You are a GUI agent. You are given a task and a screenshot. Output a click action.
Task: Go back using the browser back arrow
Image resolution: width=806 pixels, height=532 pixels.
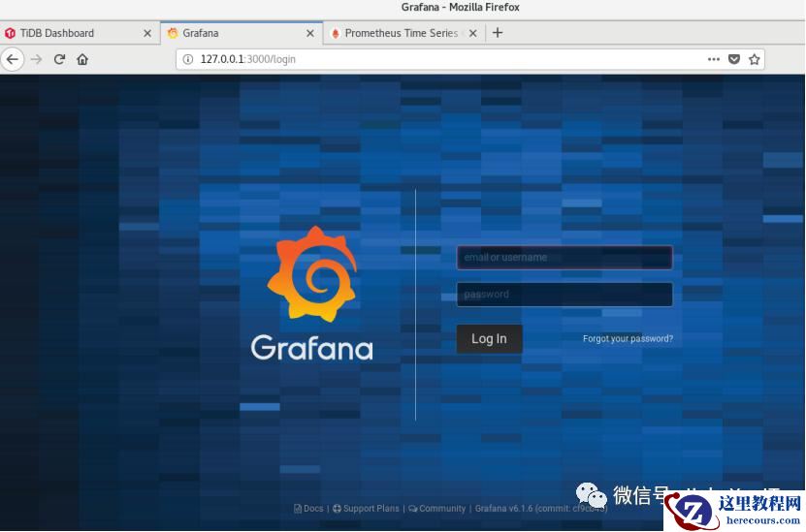pyautogui.click(x=13, y=59)
